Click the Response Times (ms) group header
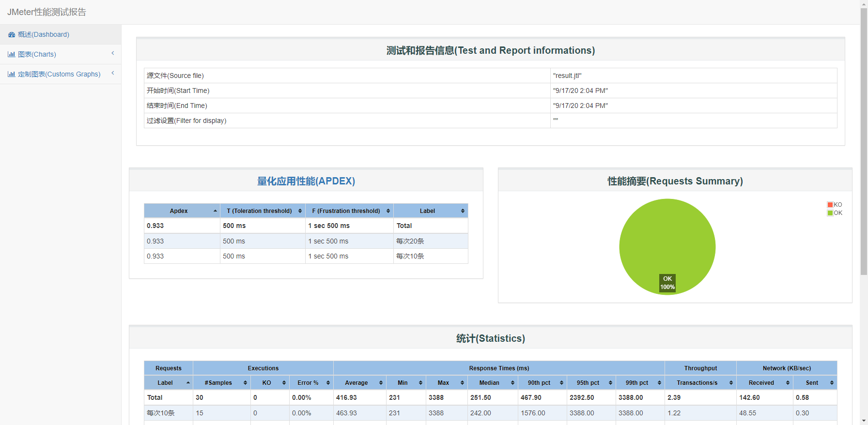This screenshot has width=868, height=425. (499, 368)
